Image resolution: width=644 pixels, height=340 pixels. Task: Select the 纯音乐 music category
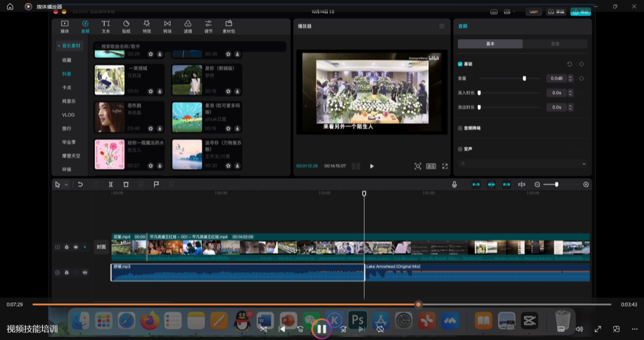coord(69,101)
